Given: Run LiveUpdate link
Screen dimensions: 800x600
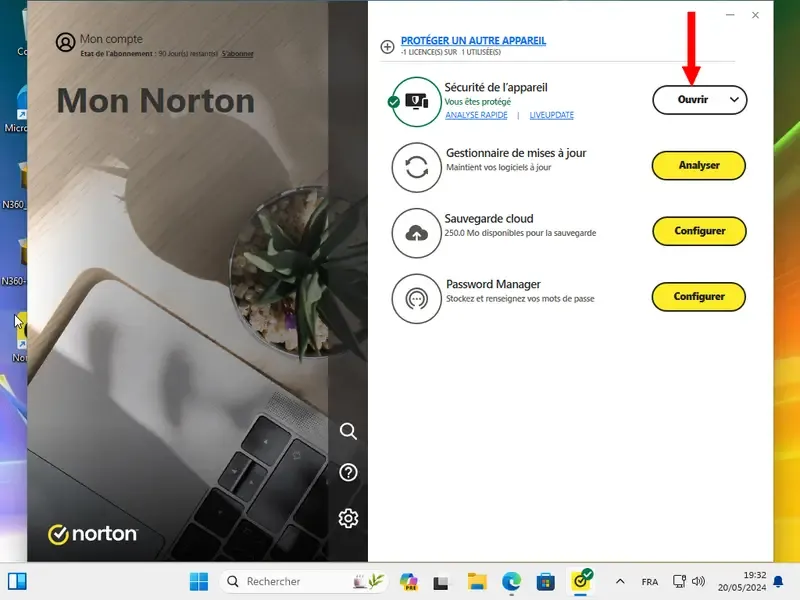Looking at the screenshot, I should (x=552, y=115).
